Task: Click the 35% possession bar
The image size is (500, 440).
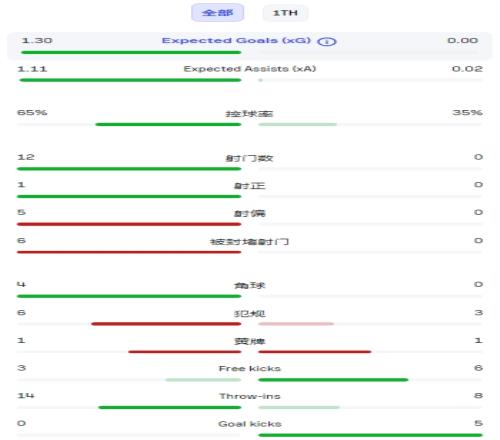Action: (x=298, y=124)
